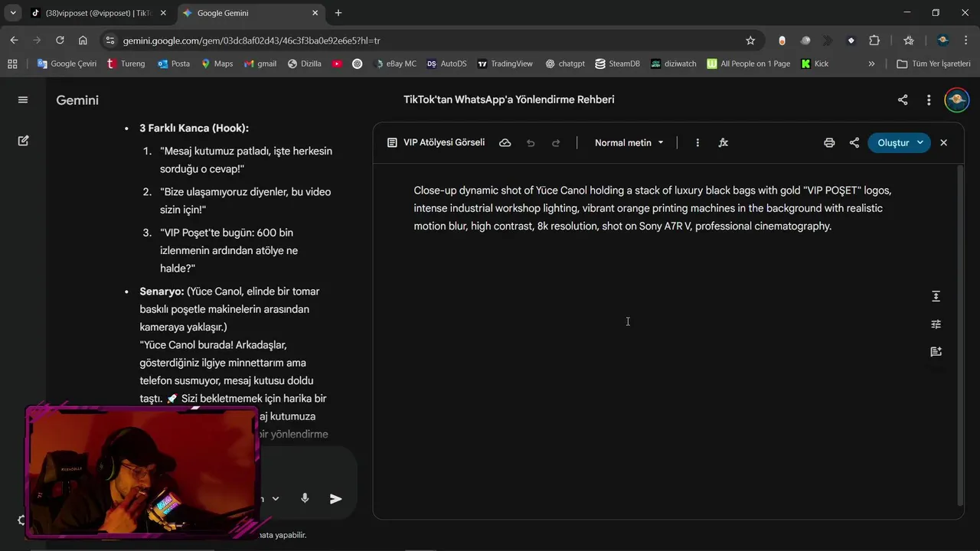The width and height of the screenshot is (980, 551).
Task: Open the browser extensions puzzle icon
Action: click(874, 41)
